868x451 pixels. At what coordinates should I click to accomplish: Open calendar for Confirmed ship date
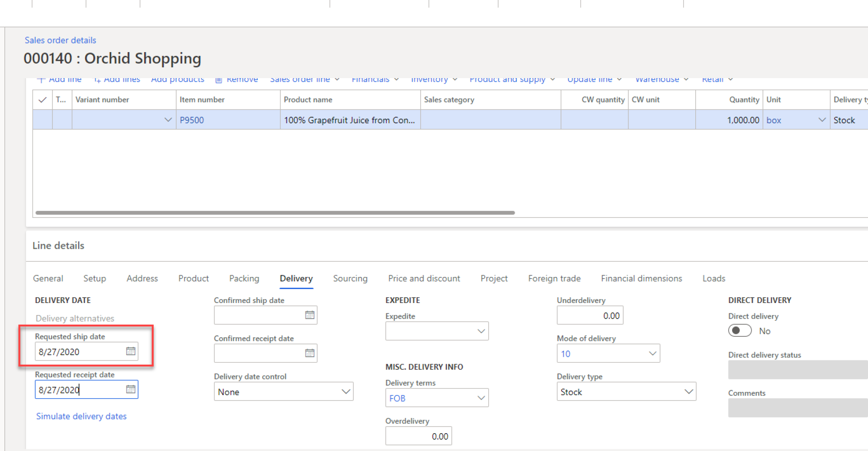tap(309, 315)
